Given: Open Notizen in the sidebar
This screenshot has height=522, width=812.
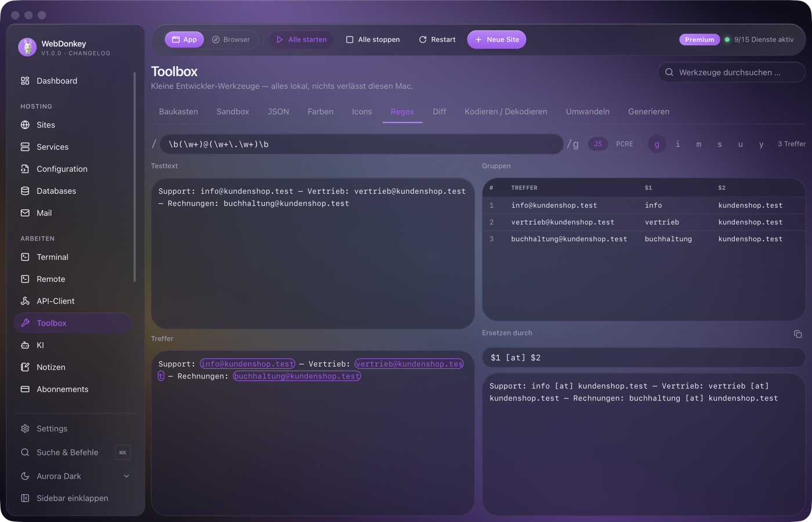Looking at the screenshot, I should (x=73, y=367).
